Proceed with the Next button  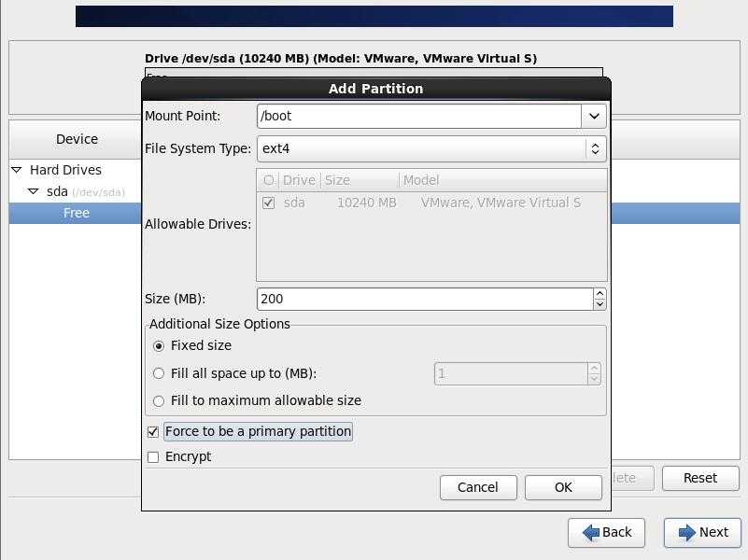pyautogui.click(x=702, y=532)
